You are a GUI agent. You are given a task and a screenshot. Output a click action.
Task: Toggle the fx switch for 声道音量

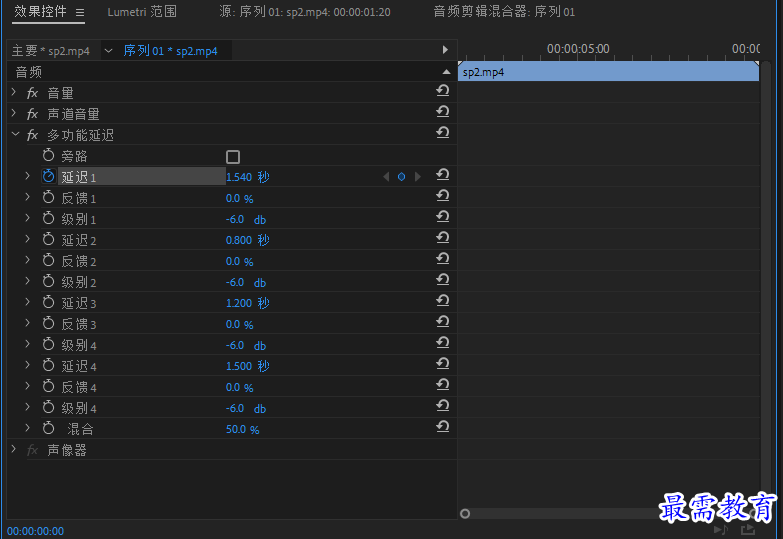[x=32, y=114]
